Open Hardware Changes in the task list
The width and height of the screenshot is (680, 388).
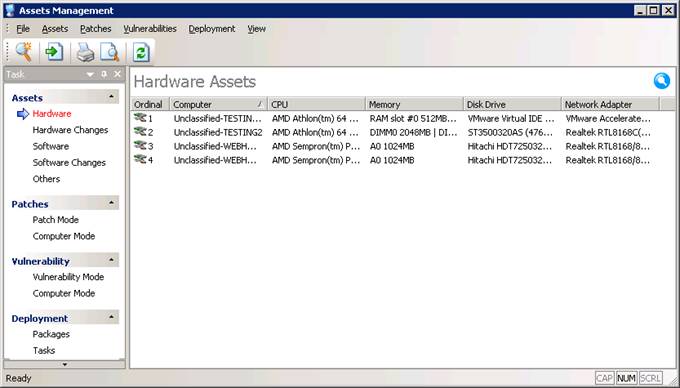[70, 130]
